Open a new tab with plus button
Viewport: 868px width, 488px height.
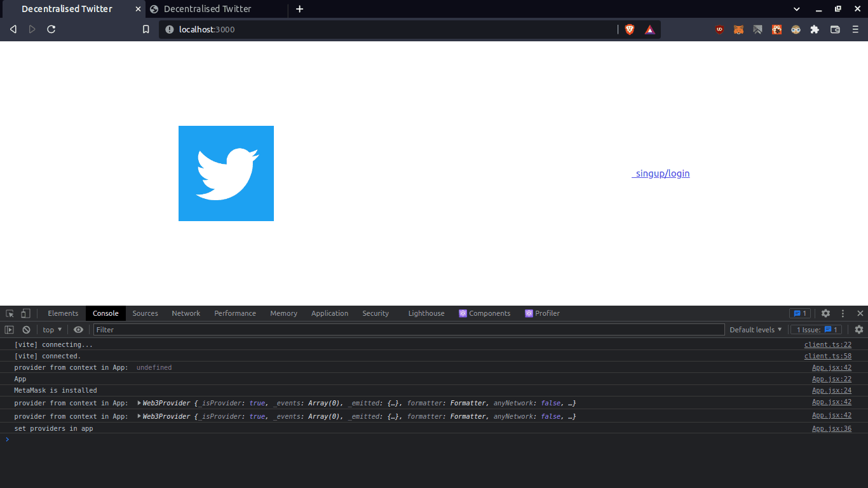click(x=300, y=9)
